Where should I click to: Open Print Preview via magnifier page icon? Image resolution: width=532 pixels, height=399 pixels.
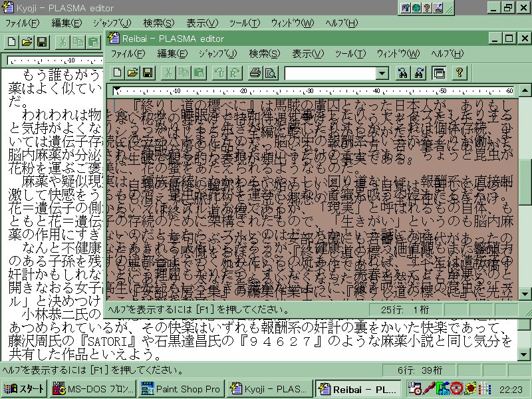tap(271, 73)
